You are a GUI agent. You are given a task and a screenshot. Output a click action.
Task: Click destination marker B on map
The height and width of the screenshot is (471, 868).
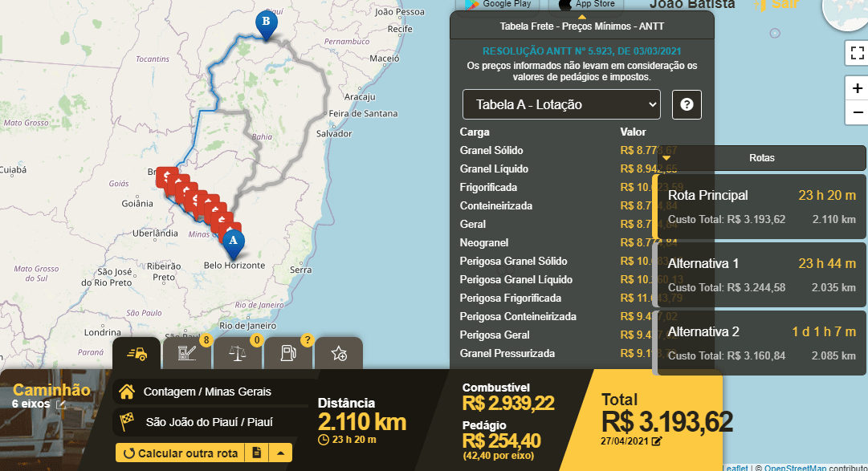(x=264, y=23)
